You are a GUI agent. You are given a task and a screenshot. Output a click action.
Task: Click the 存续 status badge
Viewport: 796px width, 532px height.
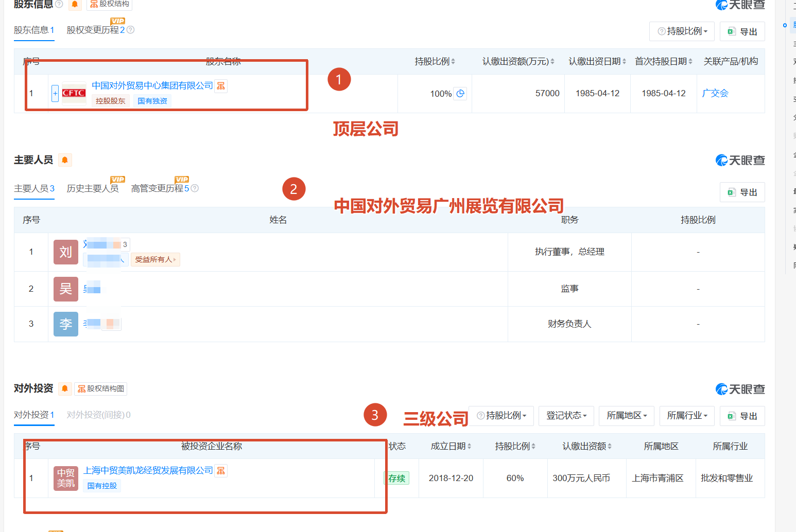396,478
